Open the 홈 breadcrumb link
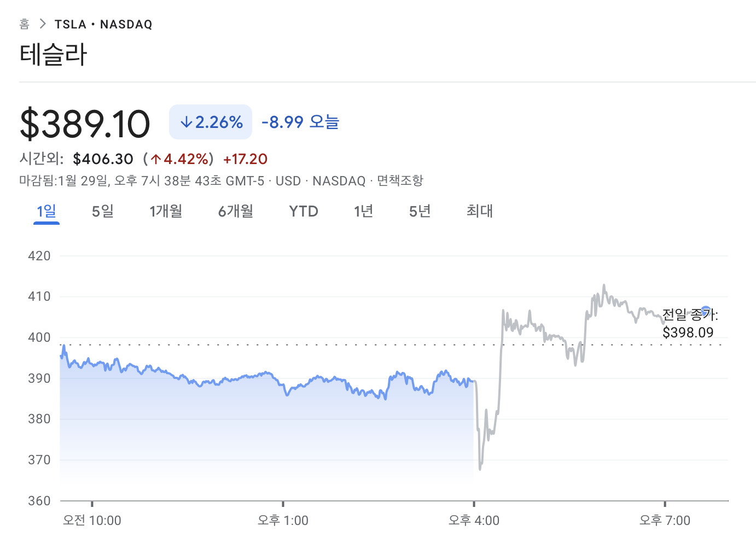The height and width of the screenshot is (537, 756). (24, 24)
